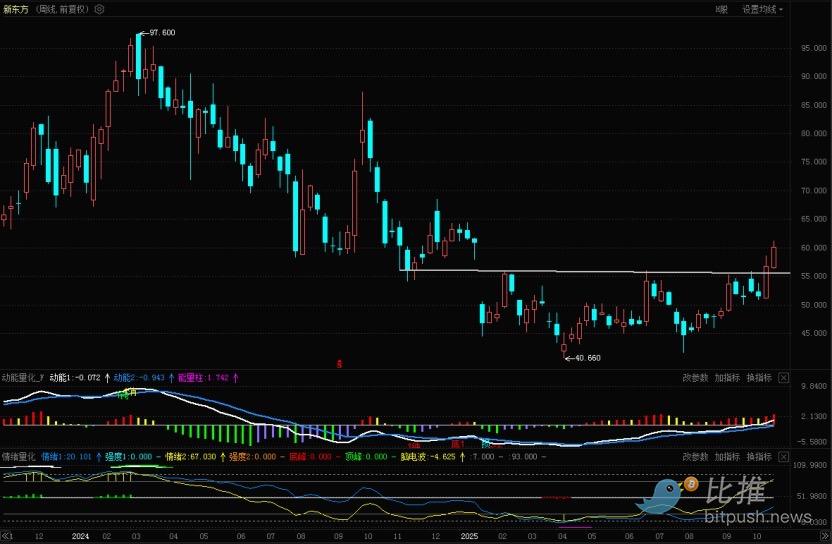Click the 2025 label on the time axis
832x544 pixels.
pyautogui.click(x=471, y=536)
